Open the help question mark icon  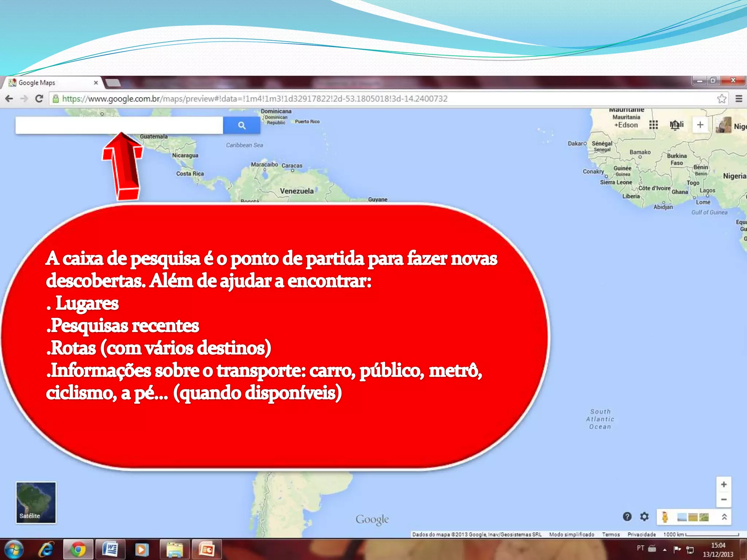pos(627,517)
